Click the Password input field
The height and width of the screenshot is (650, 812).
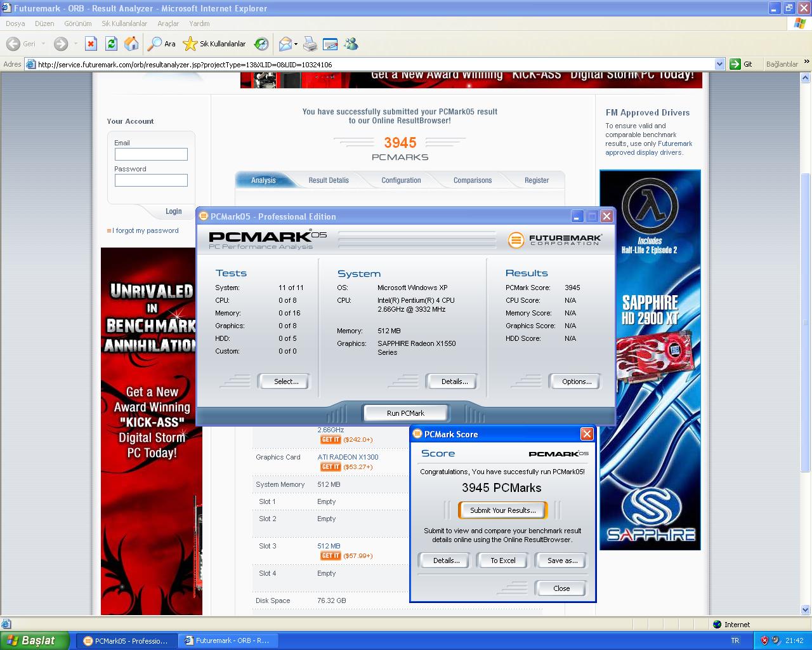(x=151, y=180)
